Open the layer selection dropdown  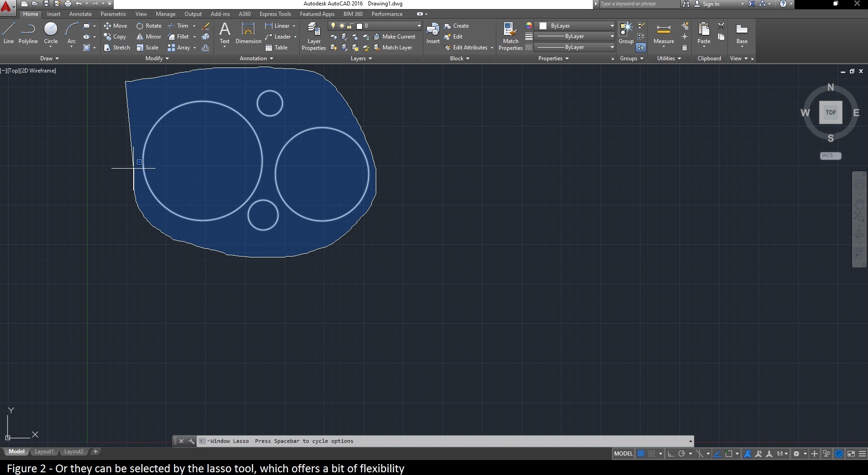pos(418,26)
